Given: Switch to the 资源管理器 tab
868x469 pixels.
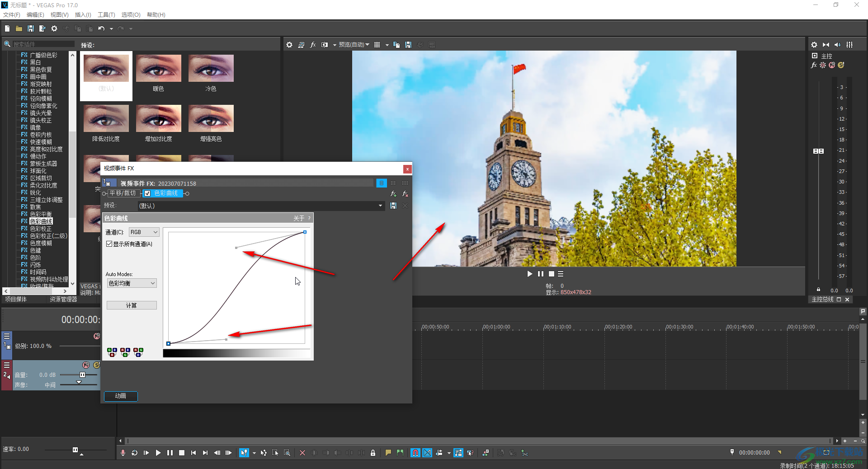Looking at the screenshot, I should (x=63, y=299).
